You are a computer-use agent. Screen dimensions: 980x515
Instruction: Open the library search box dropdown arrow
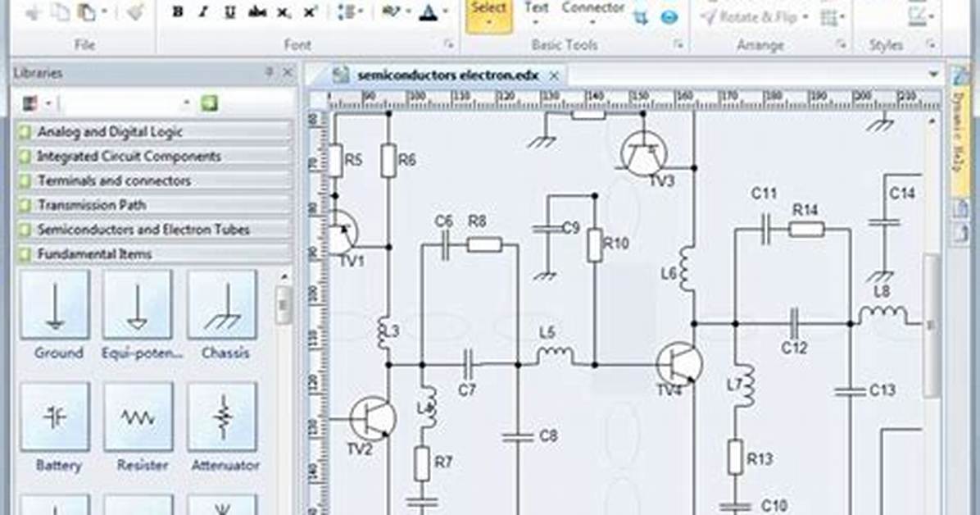186,103
